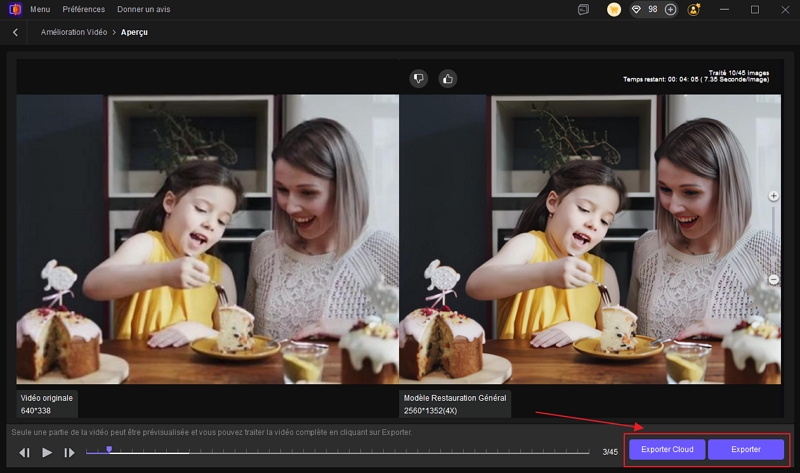Open the Menu item

(x=40, y=9)
